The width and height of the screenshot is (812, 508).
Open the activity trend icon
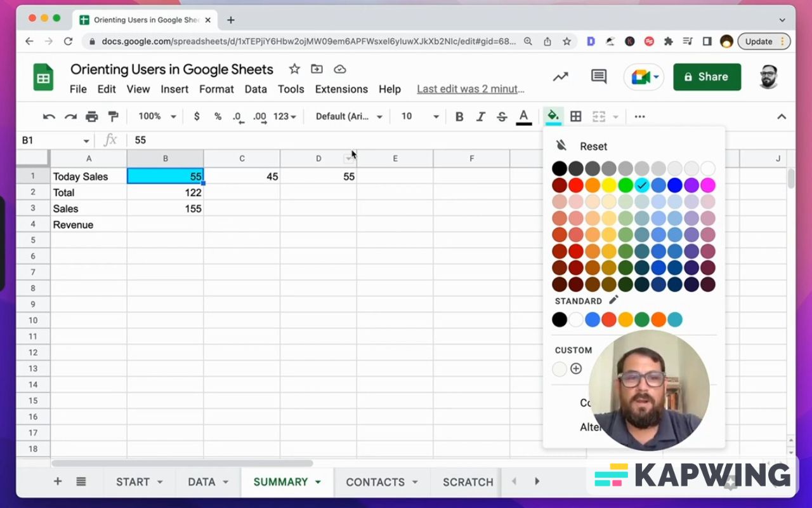tap(560, 77)
